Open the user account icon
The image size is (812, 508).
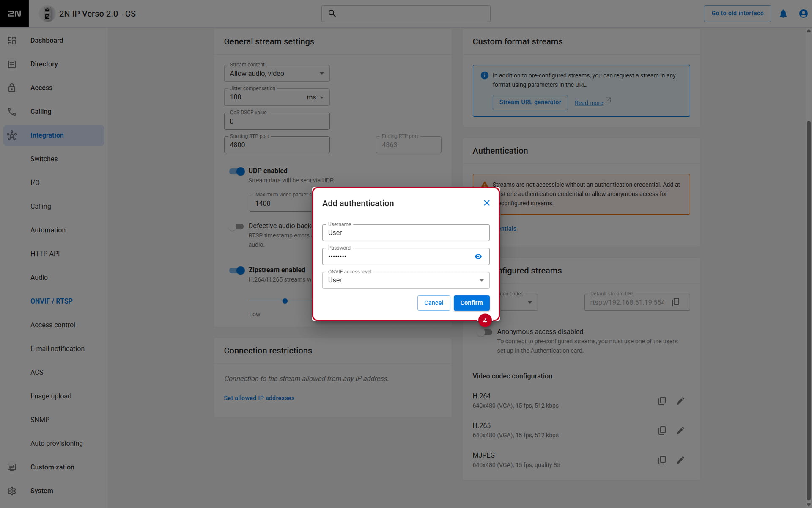[803, 14]
